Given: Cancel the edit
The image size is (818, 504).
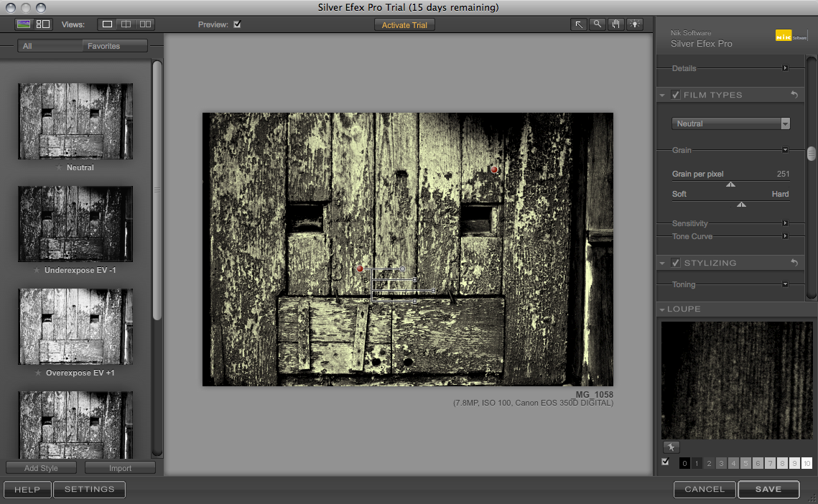Looking at the screenshot, I should (x=705, y=490).
